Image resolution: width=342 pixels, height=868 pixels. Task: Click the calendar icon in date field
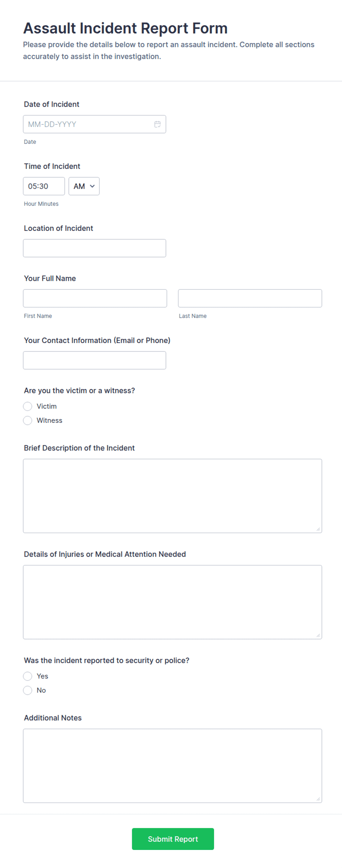pos(157,124)
